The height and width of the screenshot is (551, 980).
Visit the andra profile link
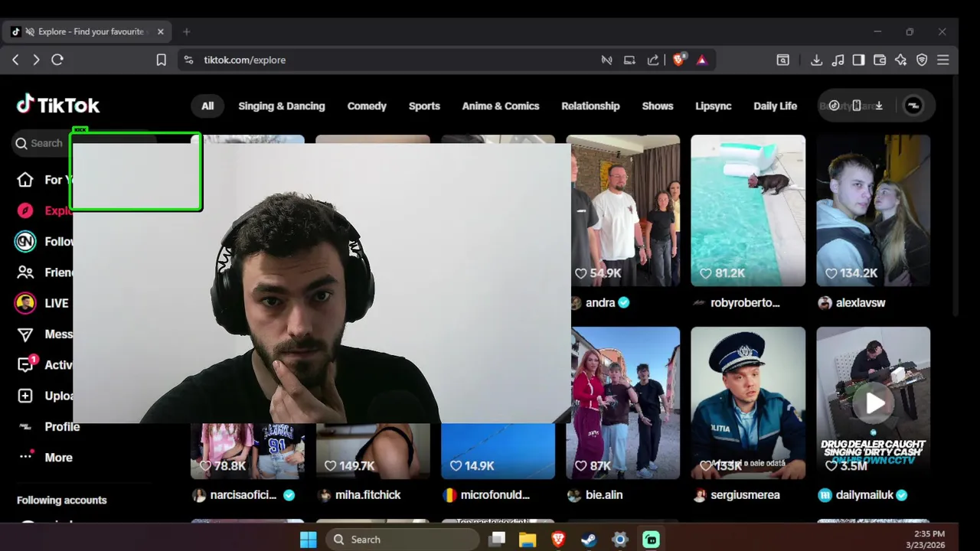[600, 303]
